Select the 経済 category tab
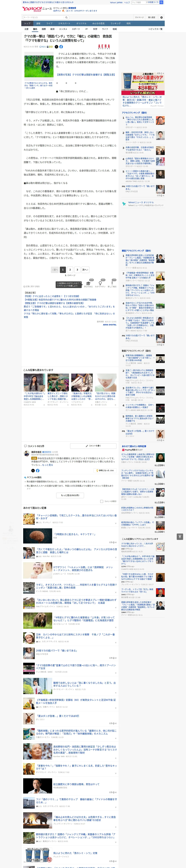The image size is (186, 868). [x=52, y=29]
